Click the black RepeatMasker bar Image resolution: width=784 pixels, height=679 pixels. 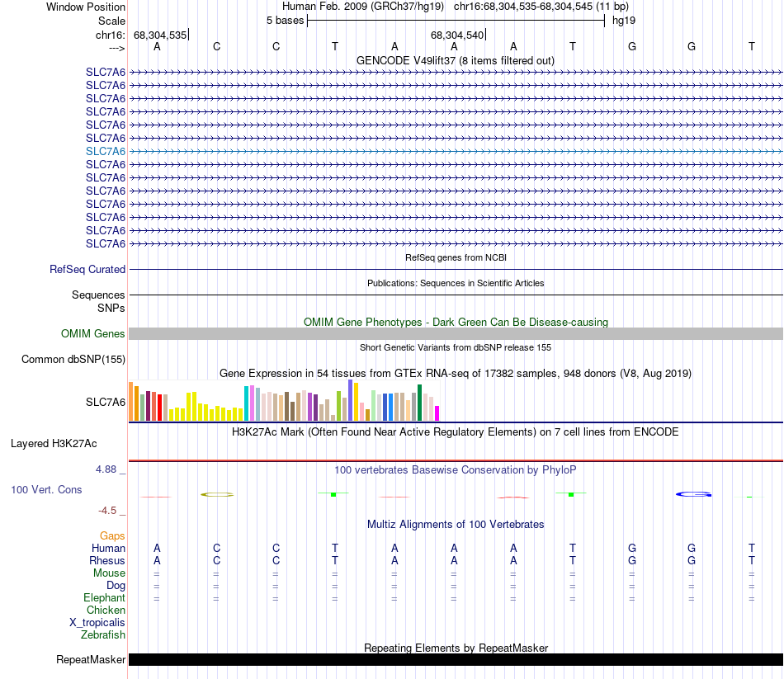(456, 659)
